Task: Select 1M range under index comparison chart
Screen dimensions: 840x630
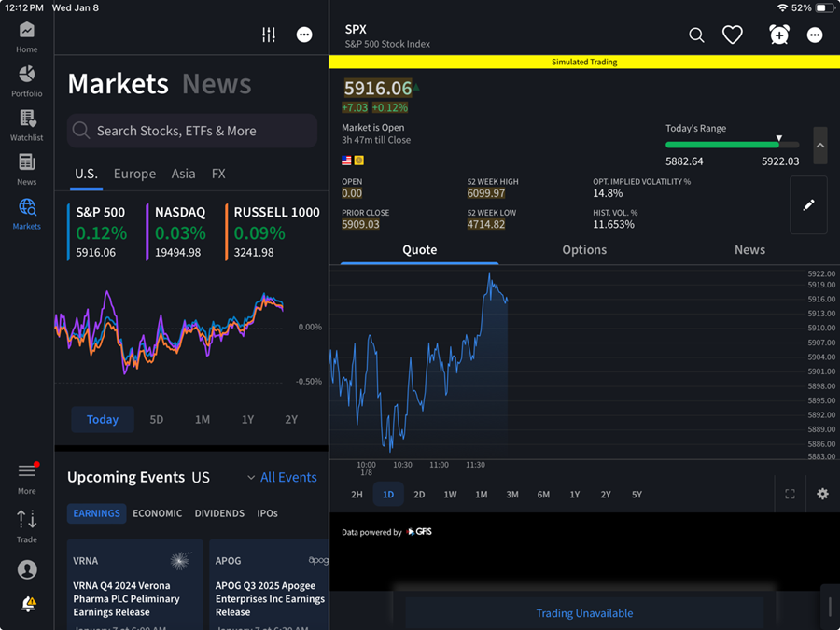Action: pyautogui.click(x=203, y=419)
